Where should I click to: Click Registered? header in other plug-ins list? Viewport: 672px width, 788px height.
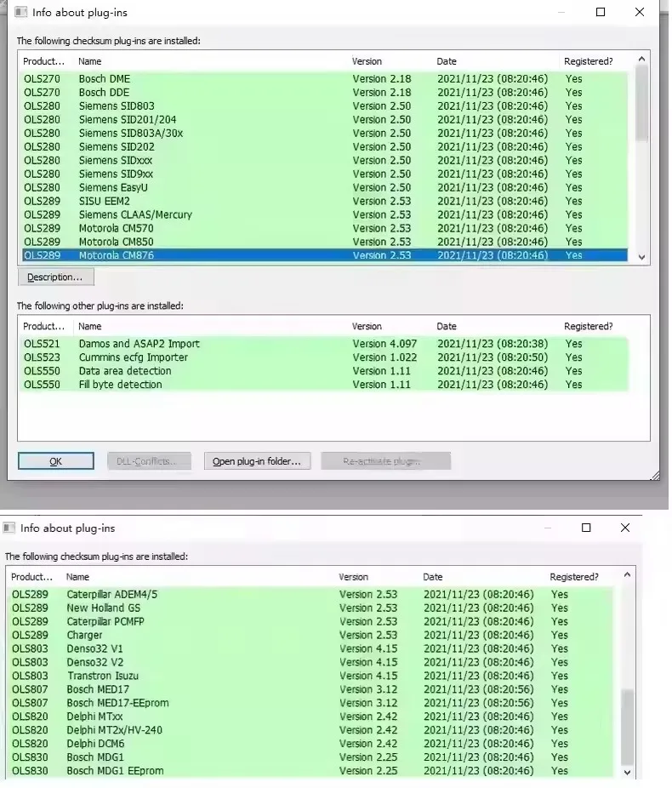coord(588,326)
